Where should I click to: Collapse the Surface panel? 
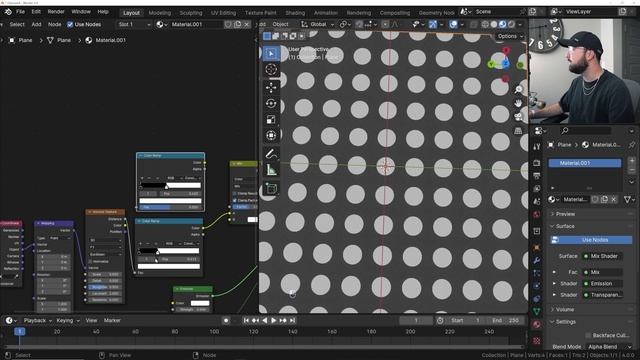click(x=564, y=226)
